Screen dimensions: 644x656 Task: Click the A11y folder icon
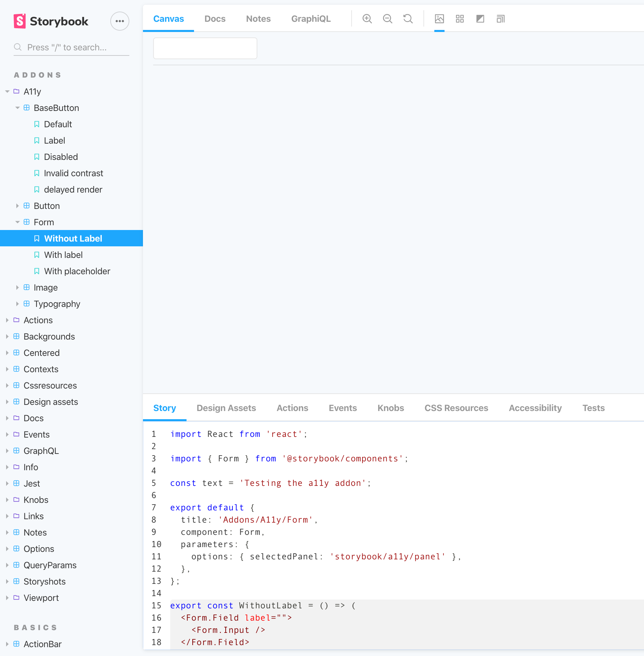(x=16, y=91)
